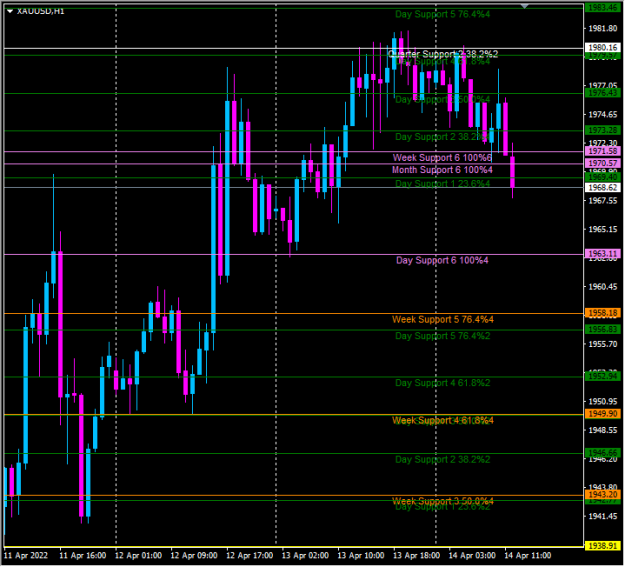Click the Day Support 5 76.4%4 label
This screenshot has height=567, width=625.
(442, 14)
